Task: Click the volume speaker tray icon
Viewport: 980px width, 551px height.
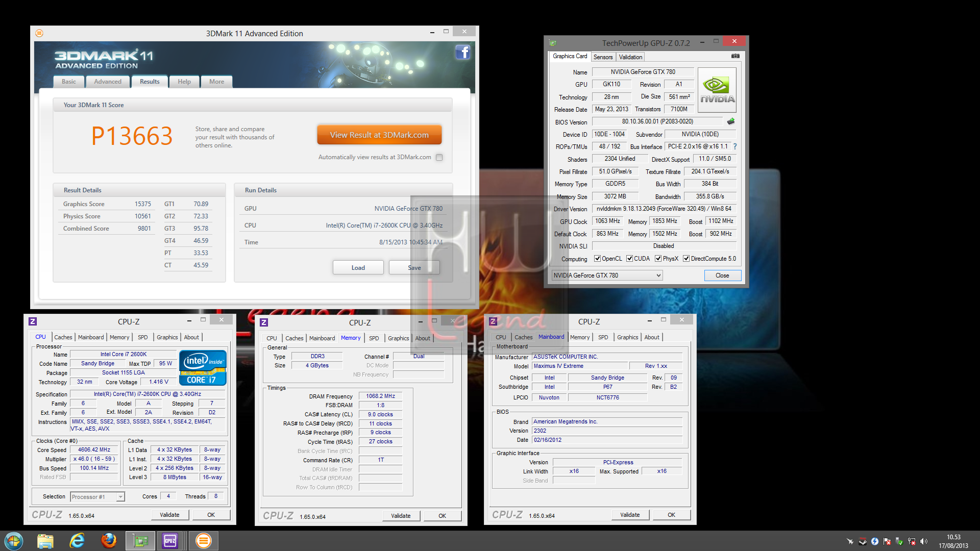Action: 924,541
